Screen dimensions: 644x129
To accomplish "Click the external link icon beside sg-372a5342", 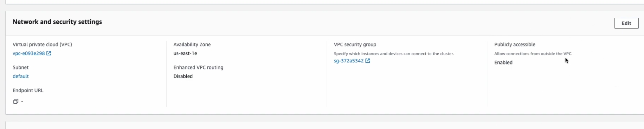I will (x=368, y=61).
